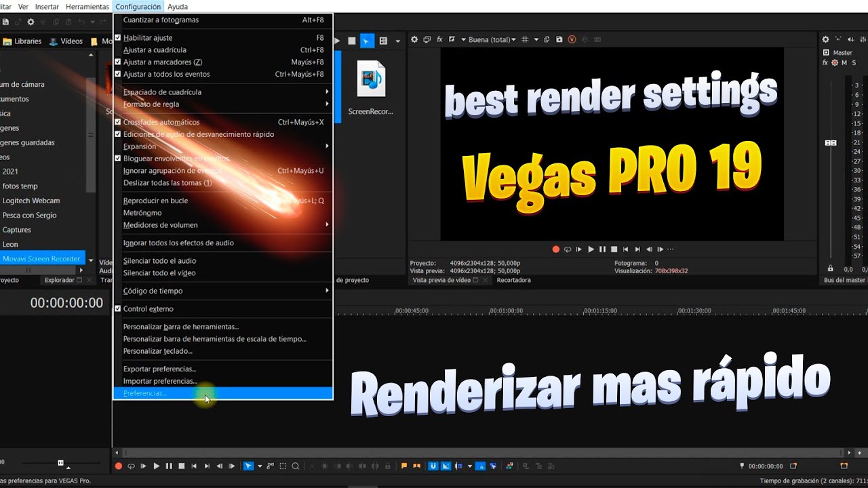
Task: Open overlays grid dropdown arrow in preview
Action: pos(536,39)
